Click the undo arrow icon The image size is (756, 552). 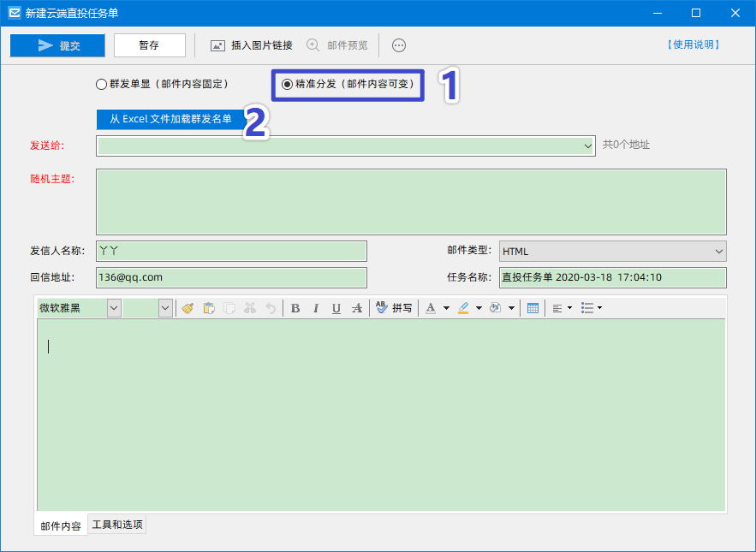(271, 308)
